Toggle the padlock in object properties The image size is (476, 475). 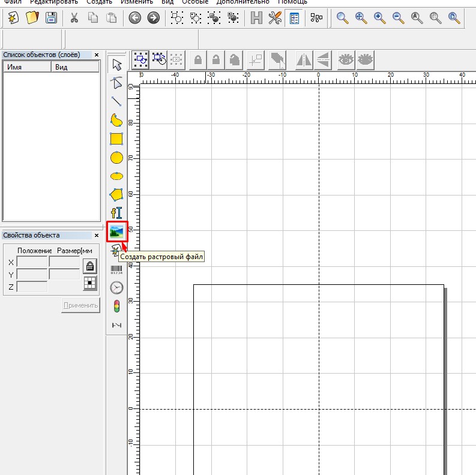[x=89, y=266]
